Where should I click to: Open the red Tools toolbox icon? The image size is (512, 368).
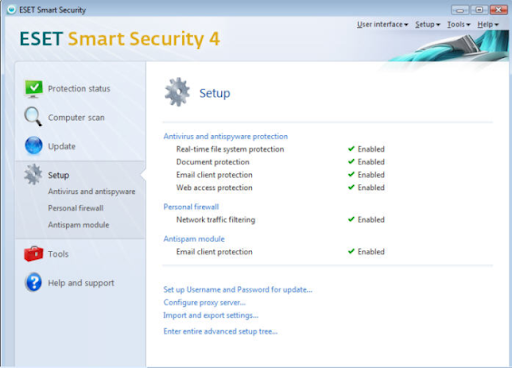[x=33, y=254]
